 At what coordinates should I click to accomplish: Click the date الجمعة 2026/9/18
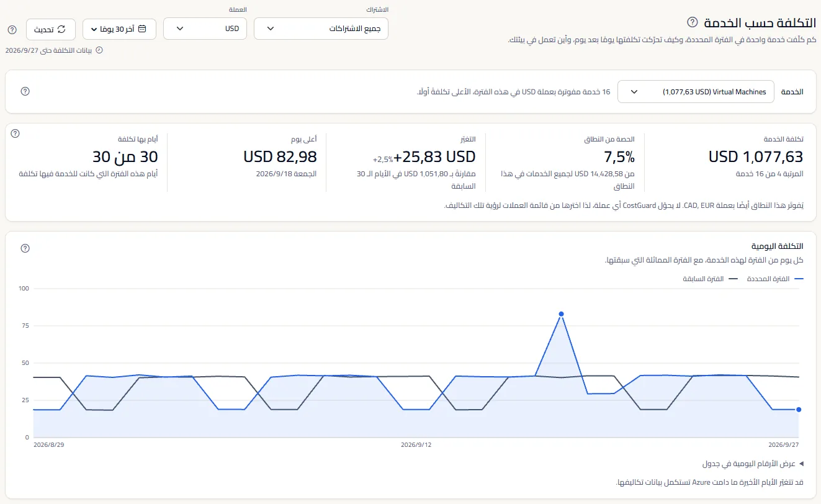click(286, 174)
